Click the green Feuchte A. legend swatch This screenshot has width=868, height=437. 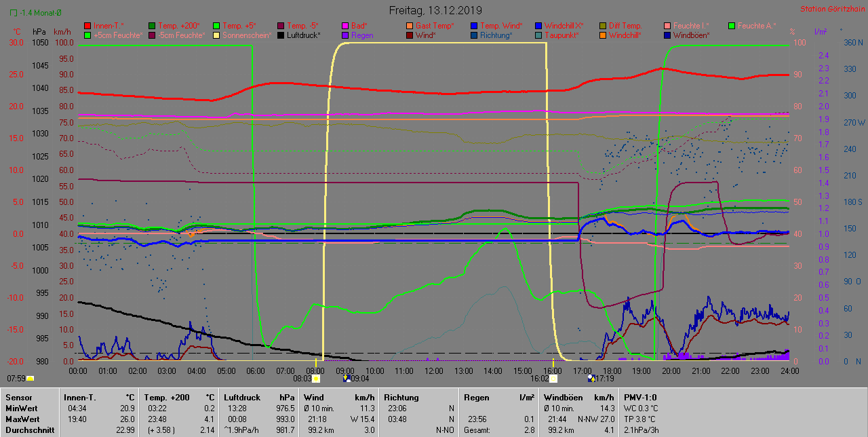[733, 26]
